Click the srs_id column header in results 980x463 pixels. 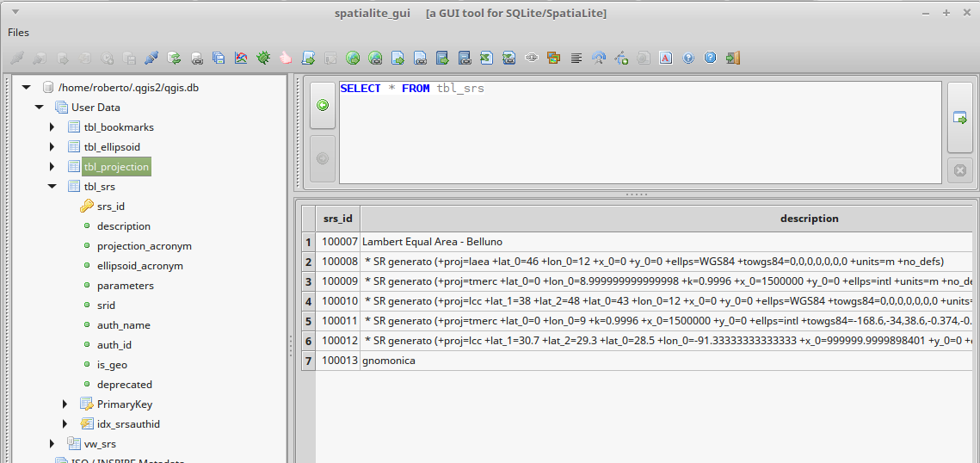(337, 219)
